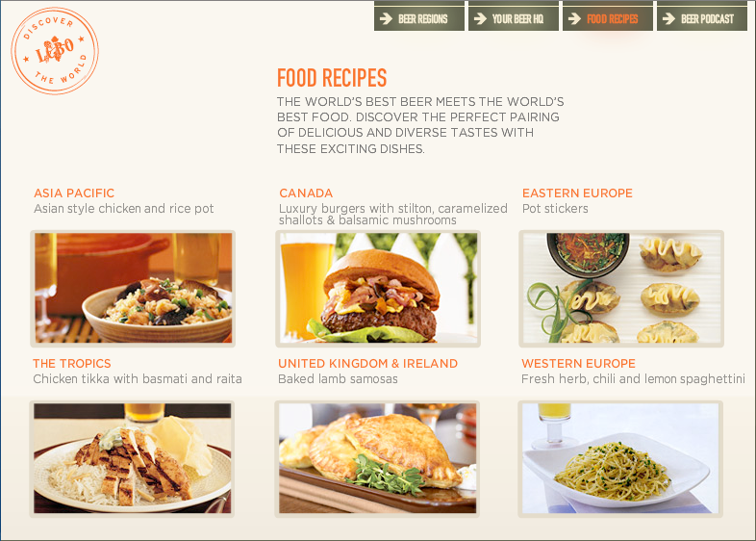View the chicken tikka plate photo

click(132, 459)
